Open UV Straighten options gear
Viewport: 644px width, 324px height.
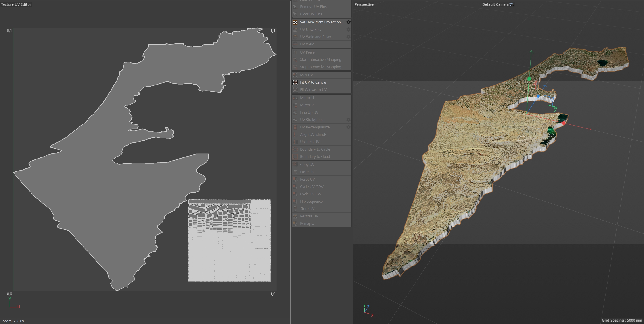point(348,120)
